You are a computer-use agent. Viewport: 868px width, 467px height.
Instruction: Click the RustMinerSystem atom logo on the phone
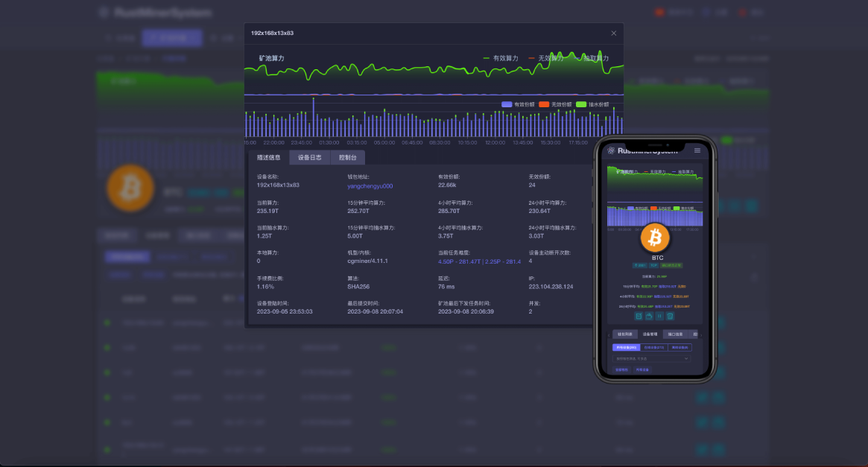point(611,150)
